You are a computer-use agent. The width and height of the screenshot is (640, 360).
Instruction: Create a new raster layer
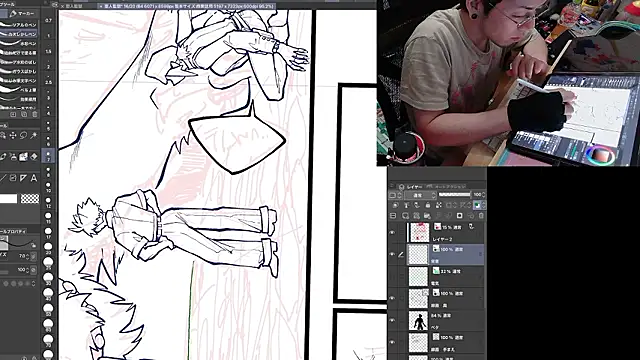coord(405,216)
